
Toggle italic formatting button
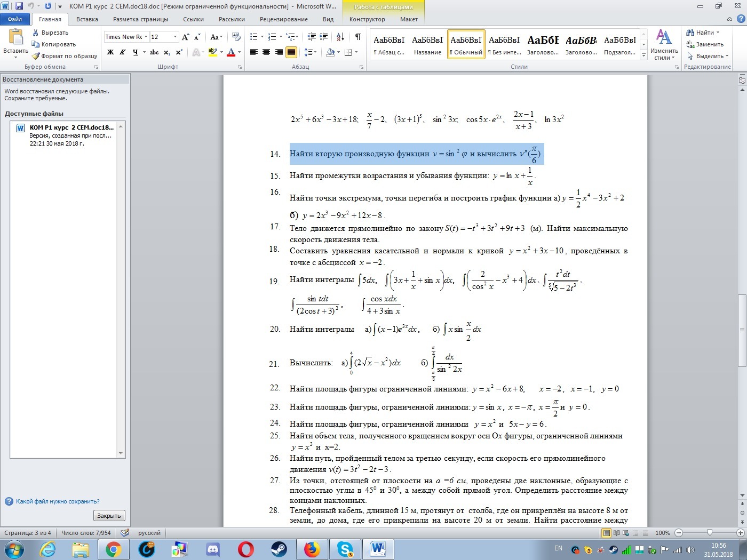(x=123, y=52)
